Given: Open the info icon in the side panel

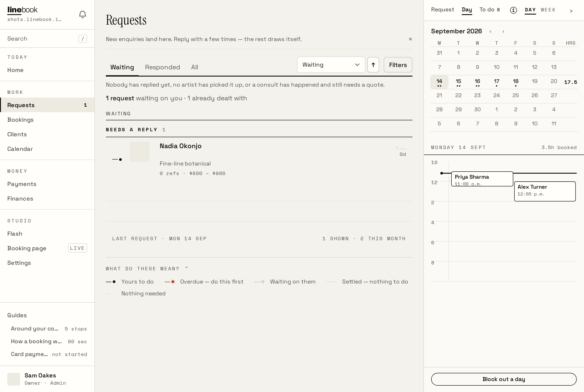Looking at the screenshot, I should coord(513,10).
